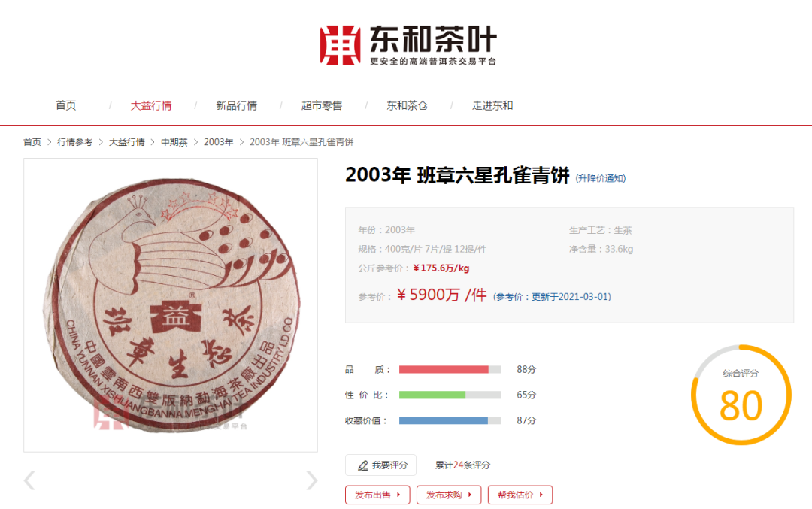Screen dimensions: 812x509
Task: Open the 东和茶仓 menu item
Action: pos(407,105)
